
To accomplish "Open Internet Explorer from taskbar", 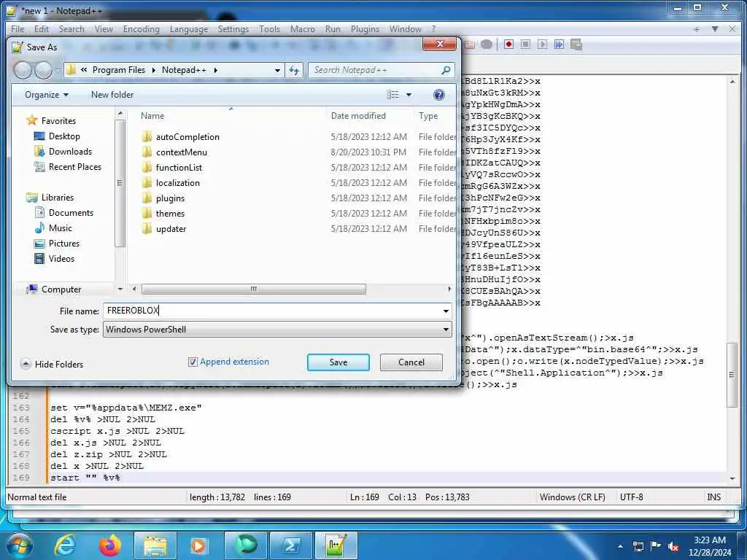I will (65, 545).
